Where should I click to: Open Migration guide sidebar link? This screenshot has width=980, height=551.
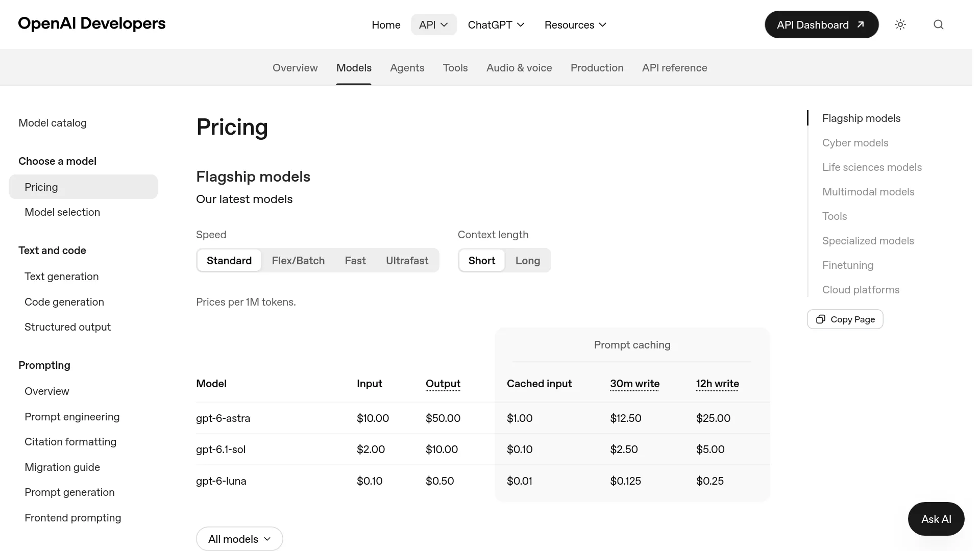coord(62,467)
